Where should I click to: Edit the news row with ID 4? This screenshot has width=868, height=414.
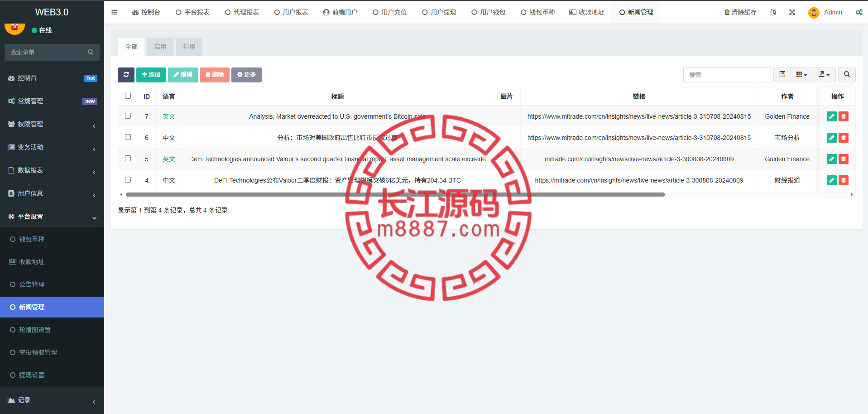(x=832, y=180)
